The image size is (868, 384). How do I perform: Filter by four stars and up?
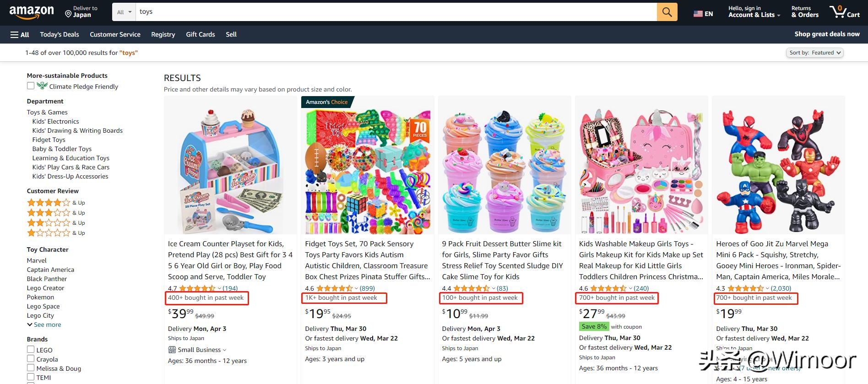49,203
